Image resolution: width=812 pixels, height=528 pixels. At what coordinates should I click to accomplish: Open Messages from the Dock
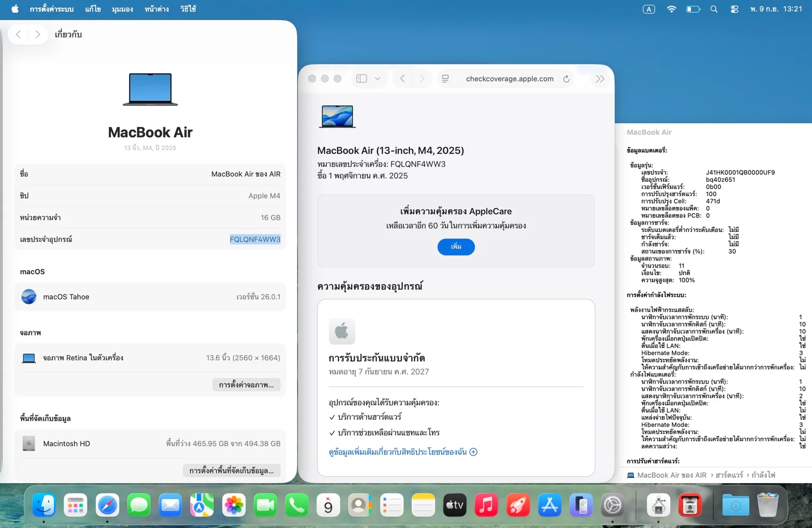pos(139,506)
